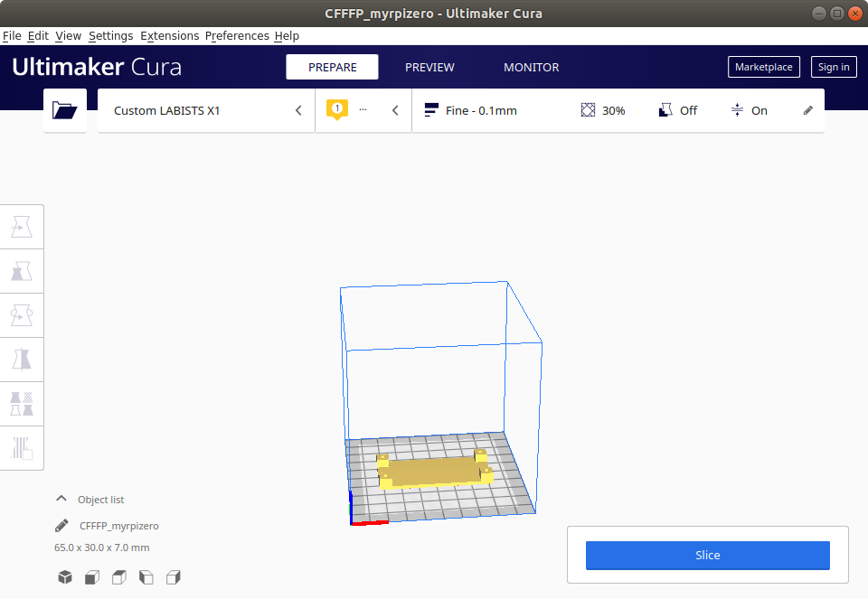Switch to left side view cube icon
The image size is (868, 599).
pos(146,577)
